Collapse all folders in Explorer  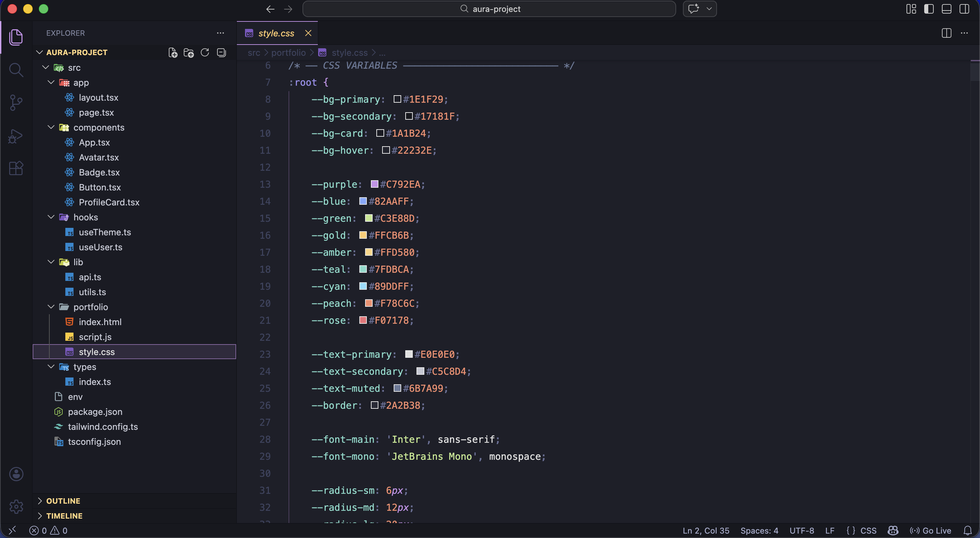221,52
